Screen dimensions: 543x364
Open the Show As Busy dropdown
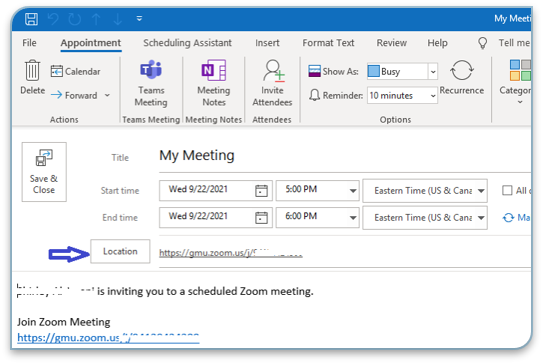coord(433,72)
